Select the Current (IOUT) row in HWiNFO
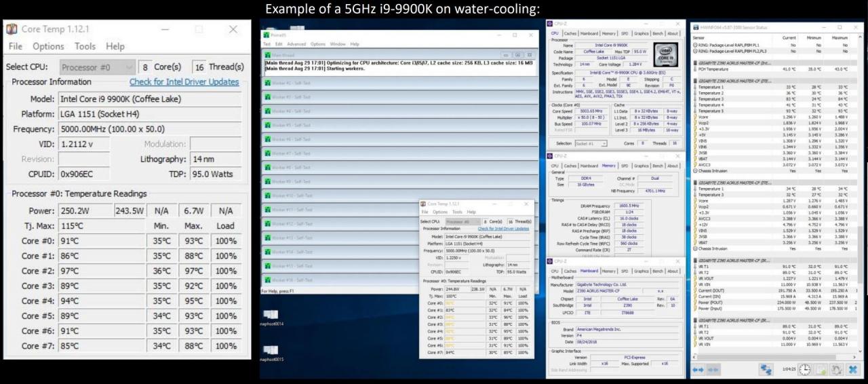 pyautogui.click(x=776, y=290)
